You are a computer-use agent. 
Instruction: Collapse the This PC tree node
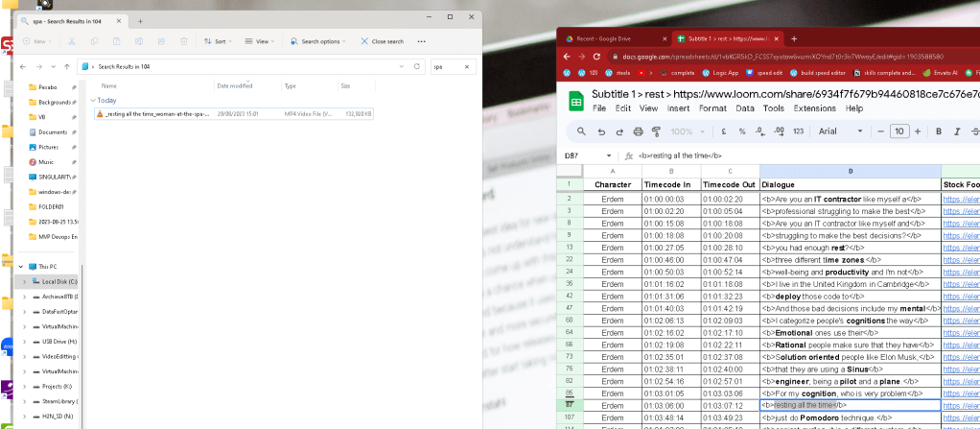tap(21, 267)
